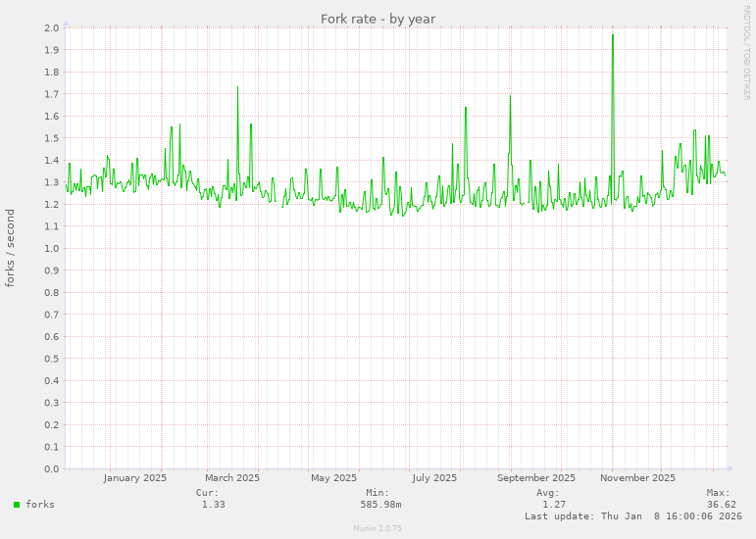Click the maximum value 36.62
The height and width of the screenshot is (539, 756).
(x=722, y=505)
